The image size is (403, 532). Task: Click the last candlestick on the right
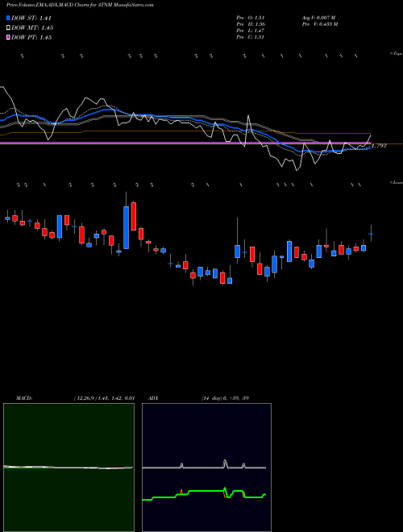[371, 234]
